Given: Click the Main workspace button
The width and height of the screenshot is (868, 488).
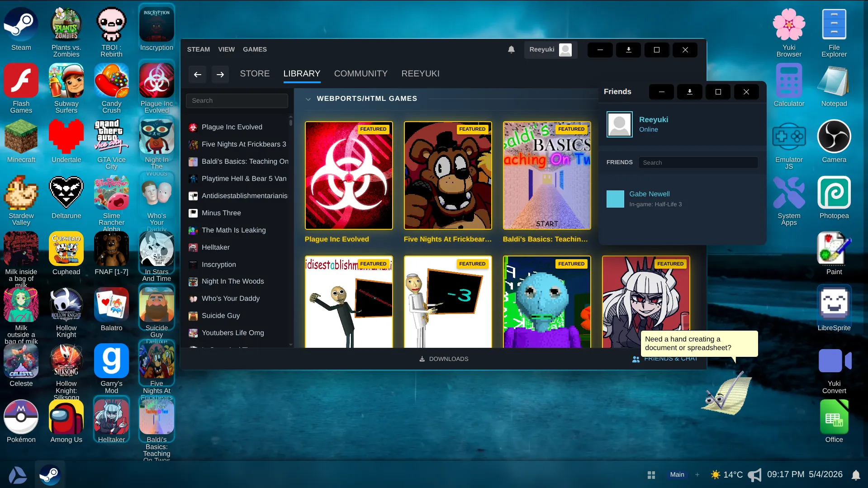Looking at the screenshot, I should coord(677,475).
